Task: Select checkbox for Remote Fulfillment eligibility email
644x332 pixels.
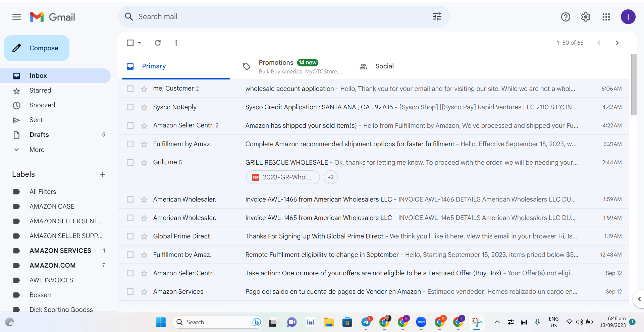Action: (130, 255)
